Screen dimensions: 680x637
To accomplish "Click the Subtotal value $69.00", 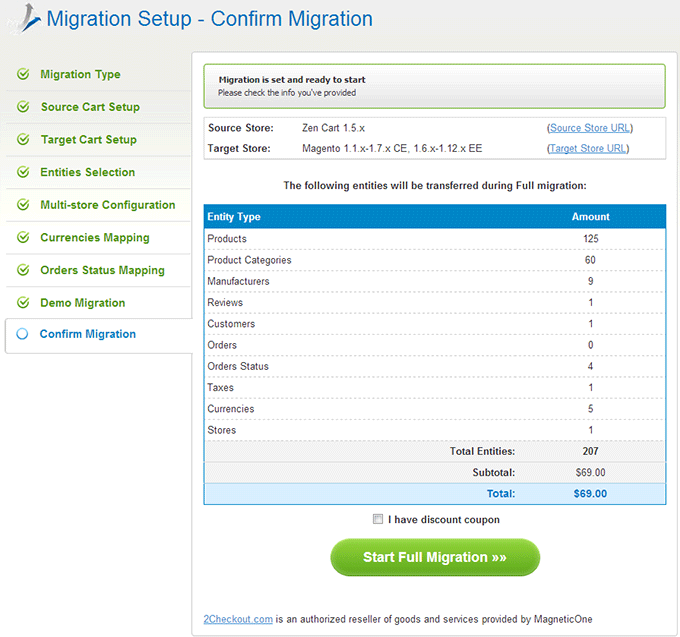I will (590, 472).
